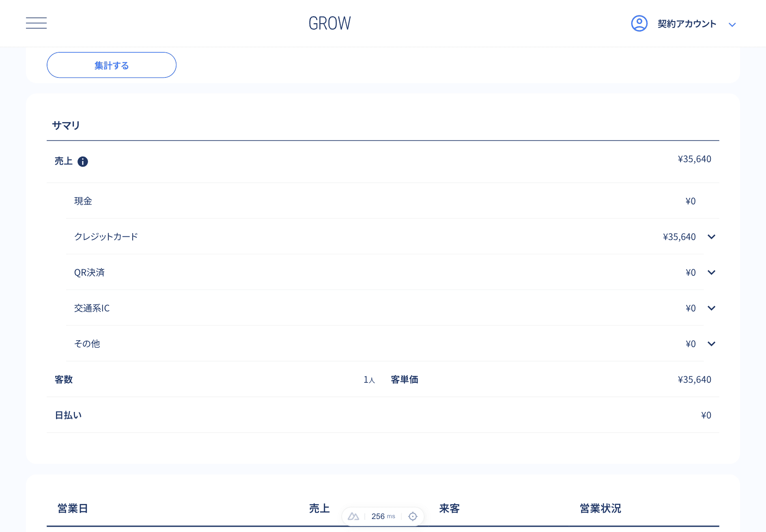Open the Nuxt DevTools logo icon
The width and height of the screenshot is (766, 532).
(x=353, y=516)
